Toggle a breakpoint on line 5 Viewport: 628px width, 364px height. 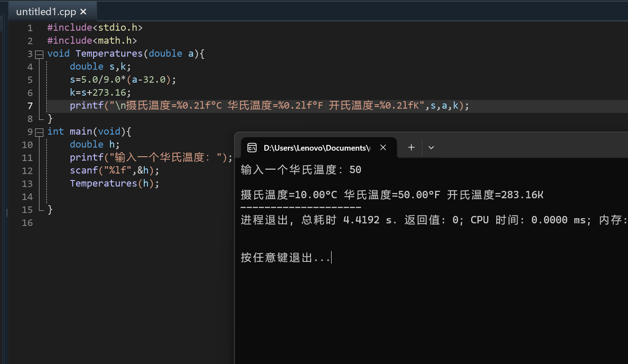tap(20, 80)
